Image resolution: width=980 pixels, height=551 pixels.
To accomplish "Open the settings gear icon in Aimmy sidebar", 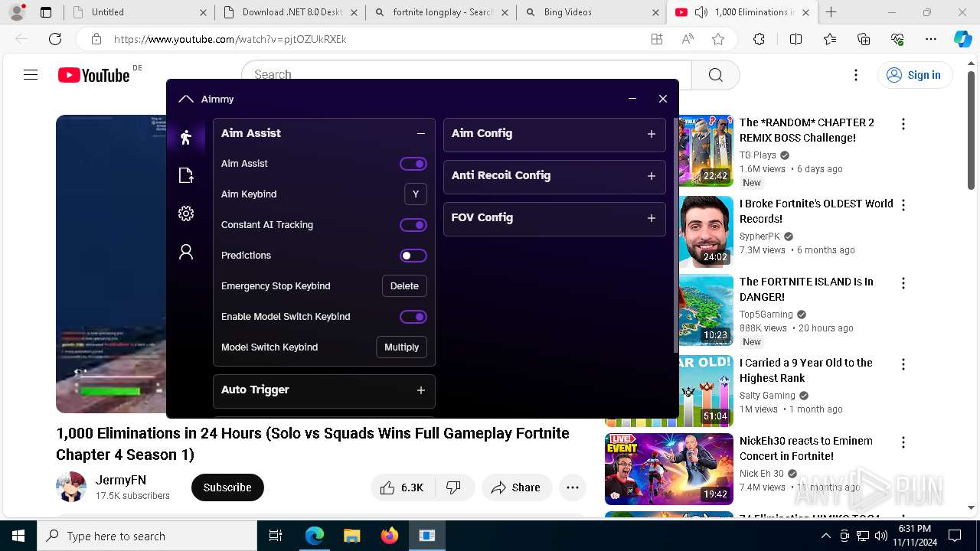I will point(185,214).
